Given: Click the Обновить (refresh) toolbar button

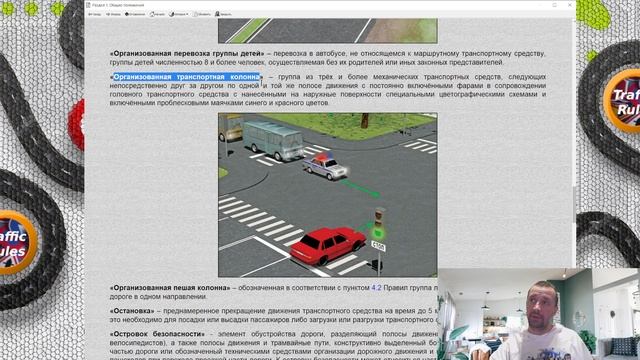Looking at the screenshot, I should (202, 14).
